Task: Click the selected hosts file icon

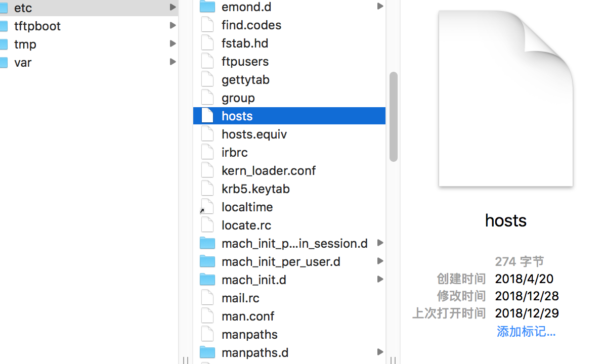Action: point(207,116)
